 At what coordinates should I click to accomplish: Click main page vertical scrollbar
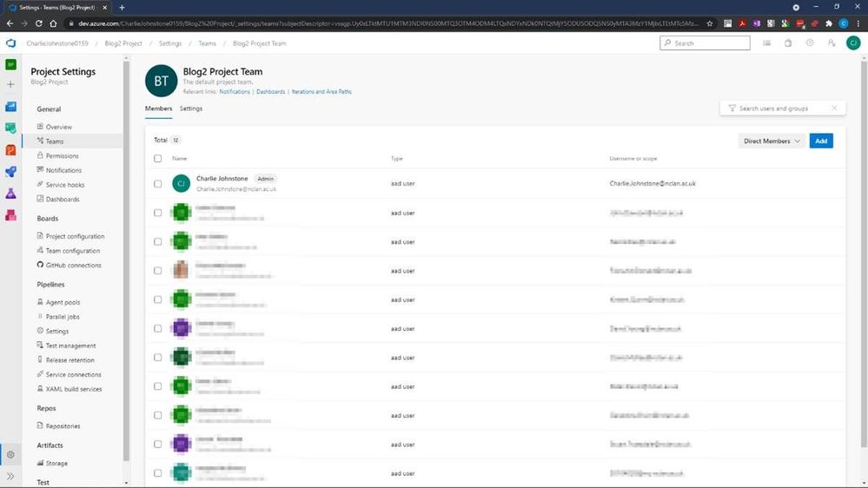coord(865,254)
